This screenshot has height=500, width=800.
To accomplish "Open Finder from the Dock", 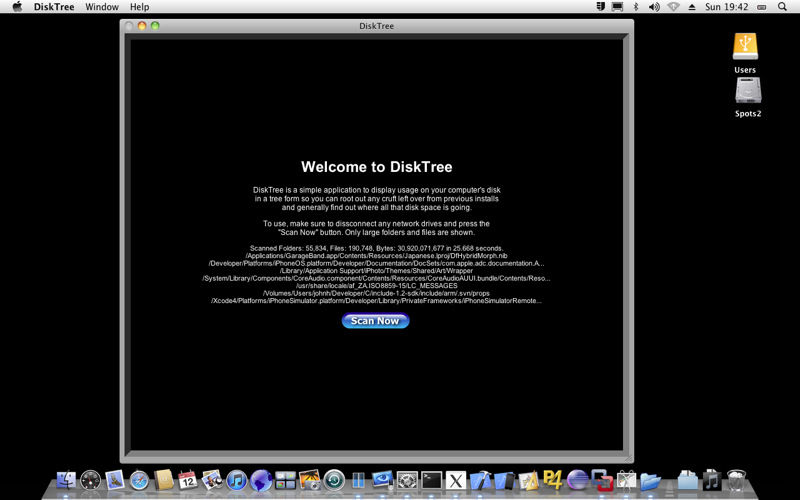I will pos(66,480).
